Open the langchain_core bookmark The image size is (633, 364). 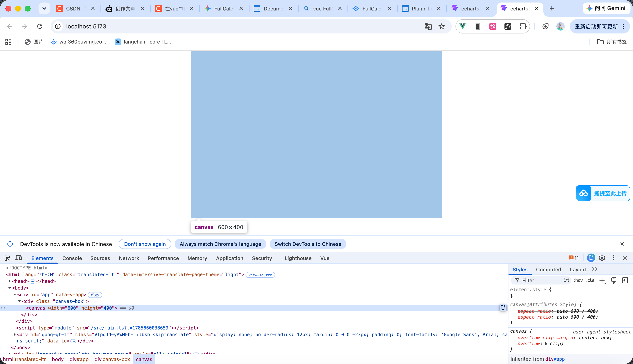pos(143,42)
